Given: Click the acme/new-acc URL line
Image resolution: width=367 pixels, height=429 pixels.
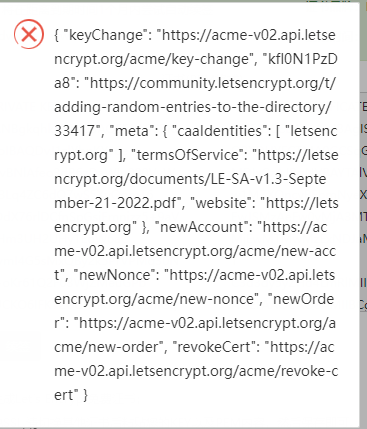Looking at the screenshot, I should coord(195,251).
